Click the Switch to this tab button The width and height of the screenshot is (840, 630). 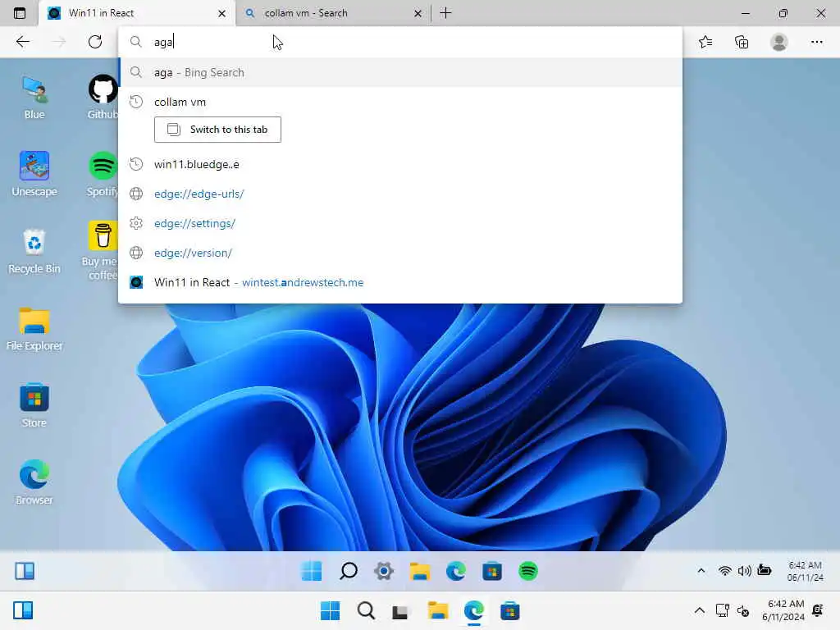coord(217,130)
